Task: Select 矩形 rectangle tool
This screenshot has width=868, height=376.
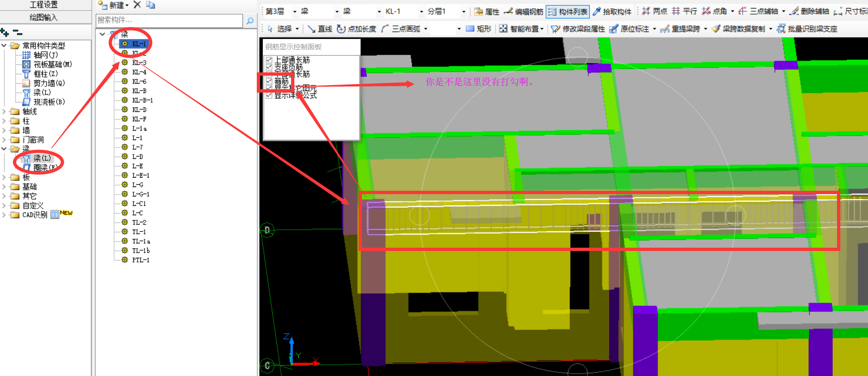Action: [478, 29]
